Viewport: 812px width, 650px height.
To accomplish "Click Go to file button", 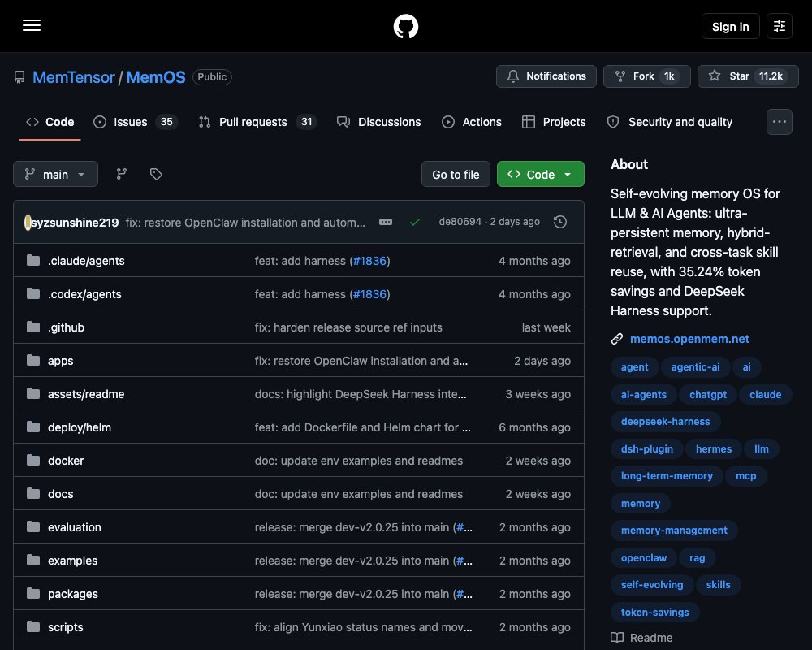I will 456,174.
